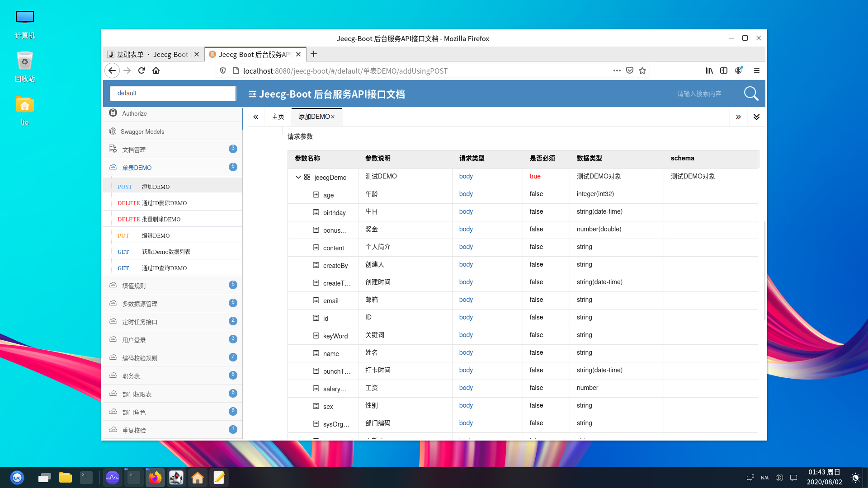Click the default group select field
The width and height of the screenshot is (868, 488).
click(x=173, y=93)
